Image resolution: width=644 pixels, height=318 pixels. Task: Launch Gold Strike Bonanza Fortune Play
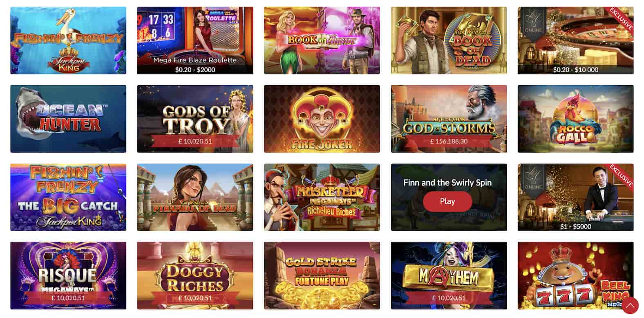[x=322, y=275]
